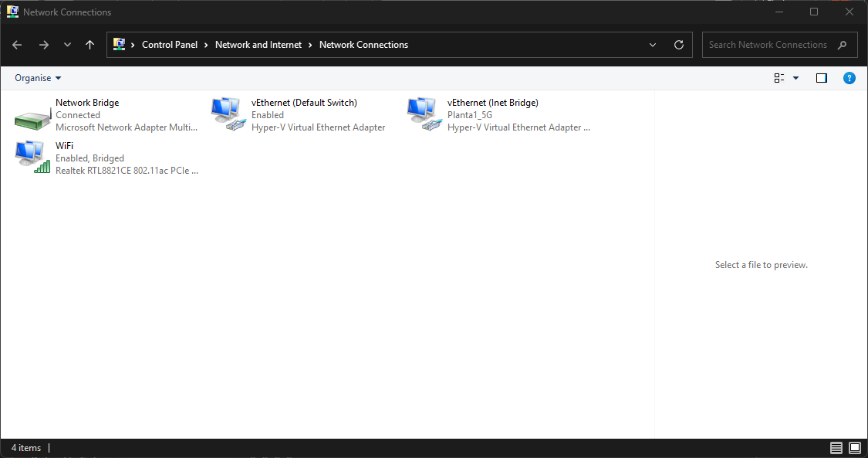Switch to details view in status bar
This screenshot has width=868, height=458.
pyautogui.click(x=836, y=448)
